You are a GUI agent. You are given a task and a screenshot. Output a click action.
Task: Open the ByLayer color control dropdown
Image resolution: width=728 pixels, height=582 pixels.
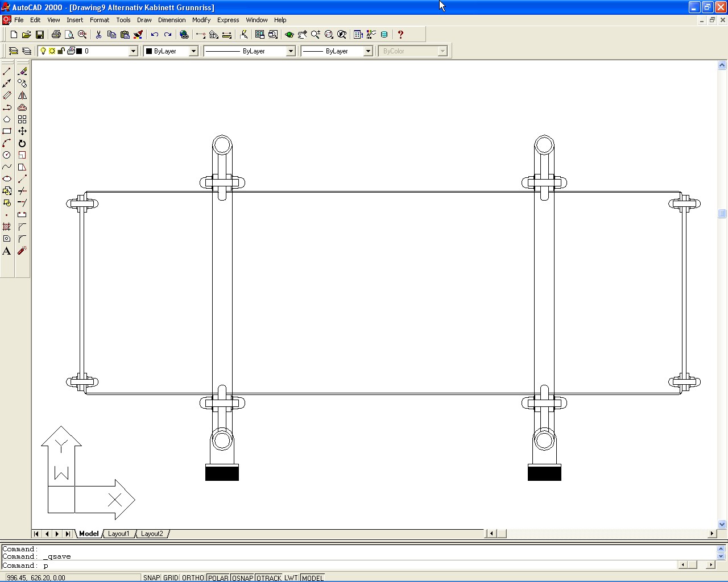tap(193, 51)
